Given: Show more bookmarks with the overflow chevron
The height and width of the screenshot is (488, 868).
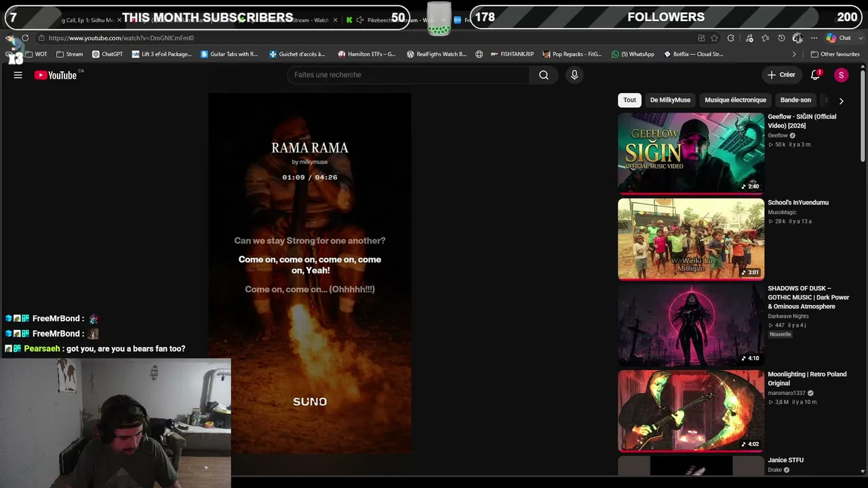Looking at the screenshot, I should pyautogui.click(x=794, y=54).
